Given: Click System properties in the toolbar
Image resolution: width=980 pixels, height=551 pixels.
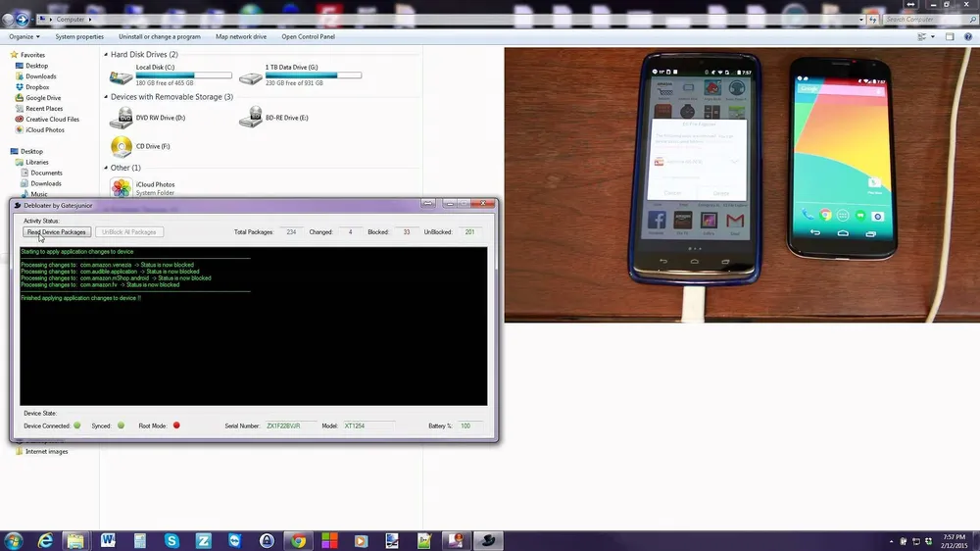Looking at the screenshot, I should pos(79,36).
